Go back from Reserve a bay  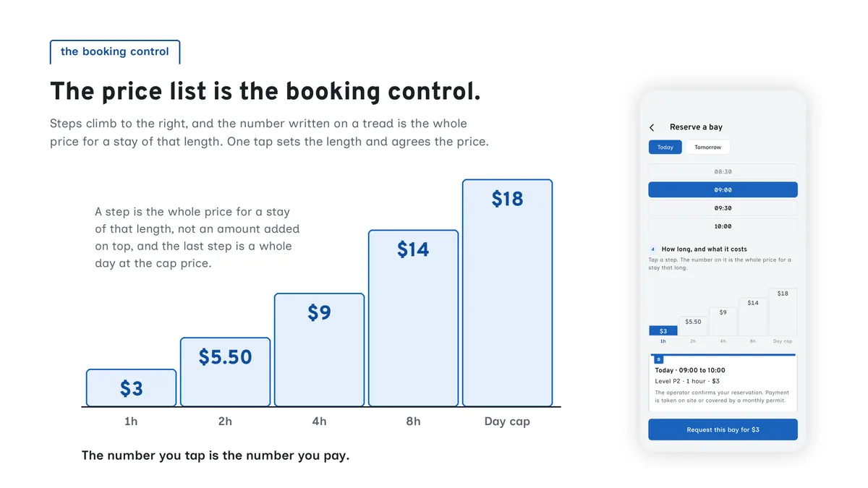click(652, 127)
